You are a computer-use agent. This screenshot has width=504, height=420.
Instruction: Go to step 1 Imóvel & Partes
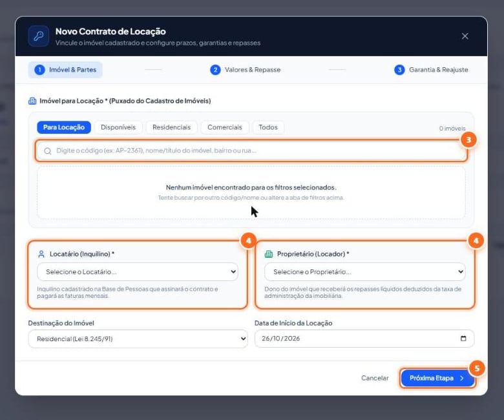click(x=65, y=70)
